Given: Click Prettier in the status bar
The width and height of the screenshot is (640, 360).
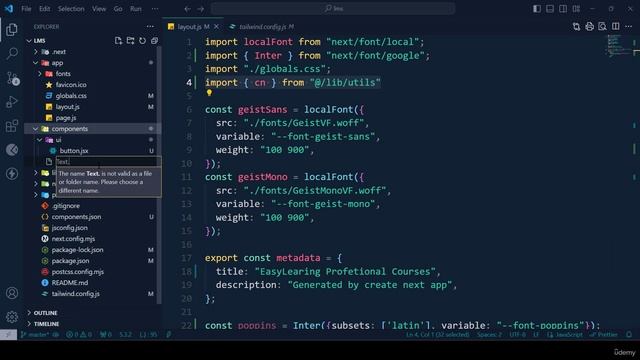Looking at the screenshot, I should click(604, 334).
